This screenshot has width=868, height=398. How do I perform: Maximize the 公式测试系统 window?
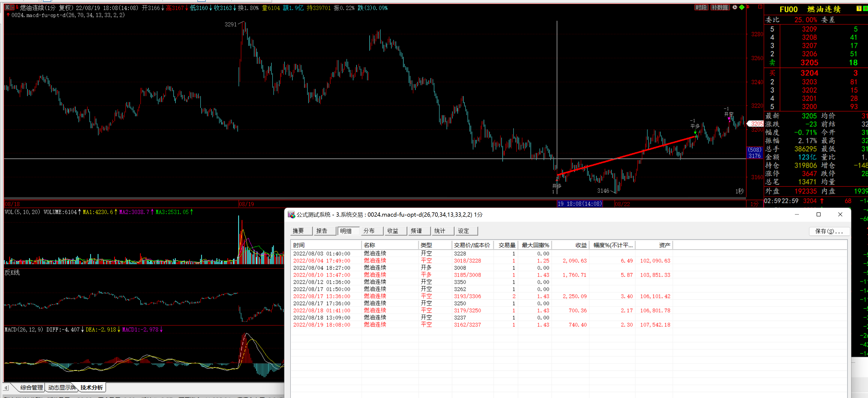click(x=818, y=215)
